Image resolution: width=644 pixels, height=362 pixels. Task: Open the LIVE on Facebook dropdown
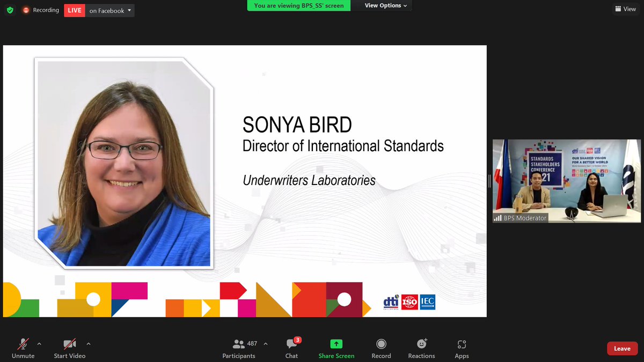(x=99, y=11)
